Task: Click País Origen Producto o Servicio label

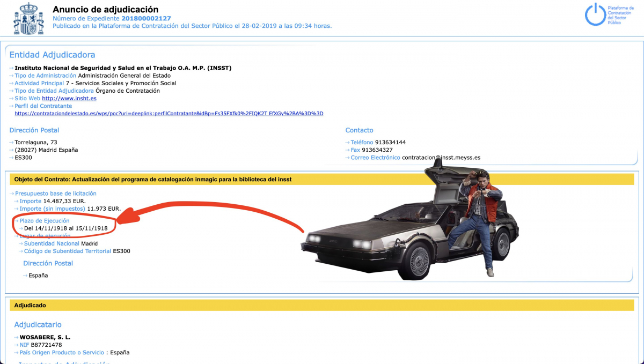Action: [62, 353]
